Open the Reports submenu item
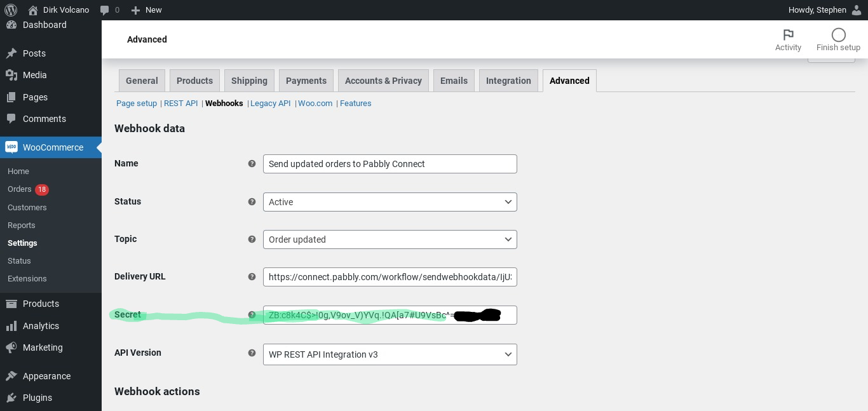 click(22, 226)
